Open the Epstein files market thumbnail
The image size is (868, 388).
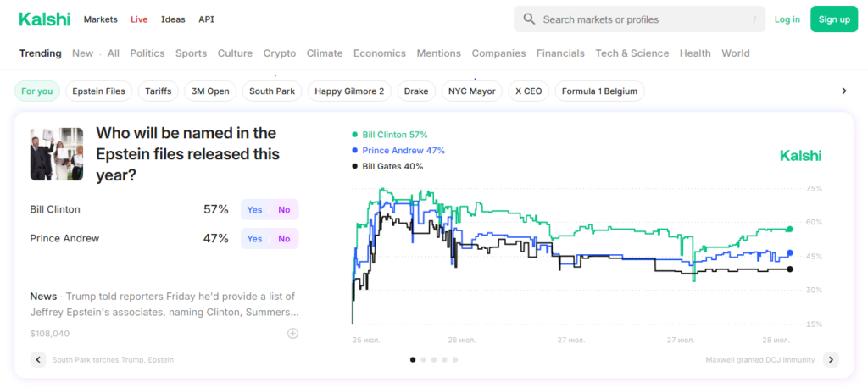[x=57, y=154]
